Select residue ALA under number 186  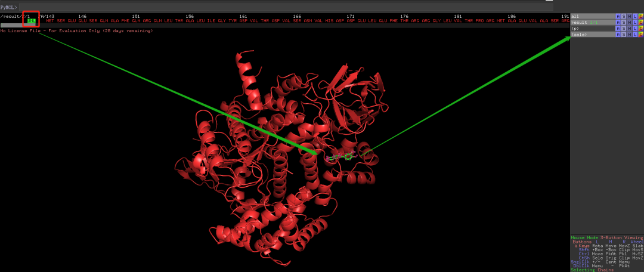(512, 20)
